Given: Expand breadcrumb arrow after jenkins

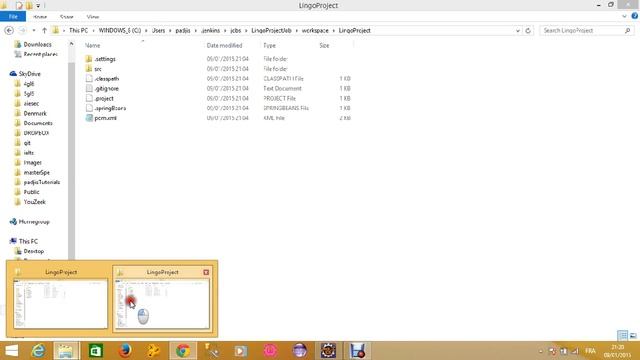Looking at the screenshot, I should (x=225, y=31).
